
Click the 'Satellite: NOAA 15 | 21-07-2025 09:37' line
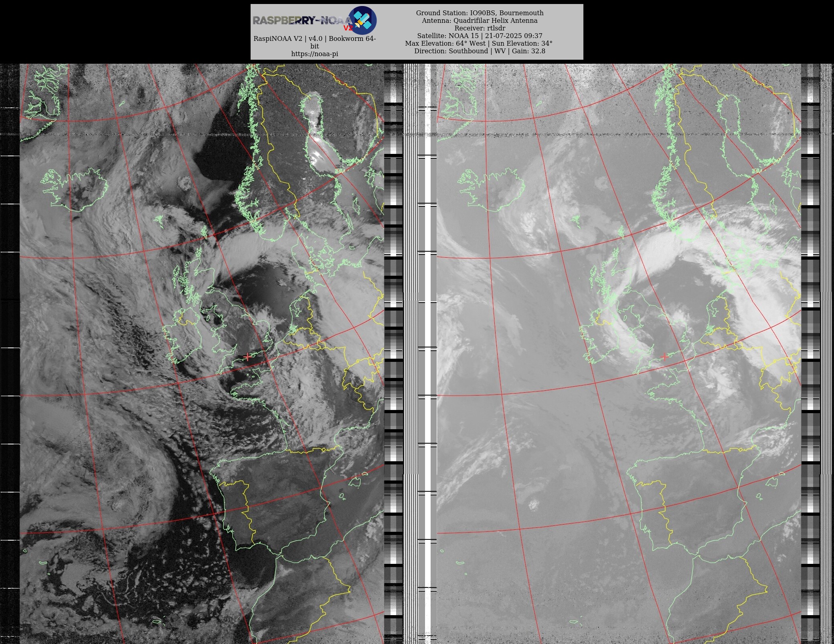480,36
